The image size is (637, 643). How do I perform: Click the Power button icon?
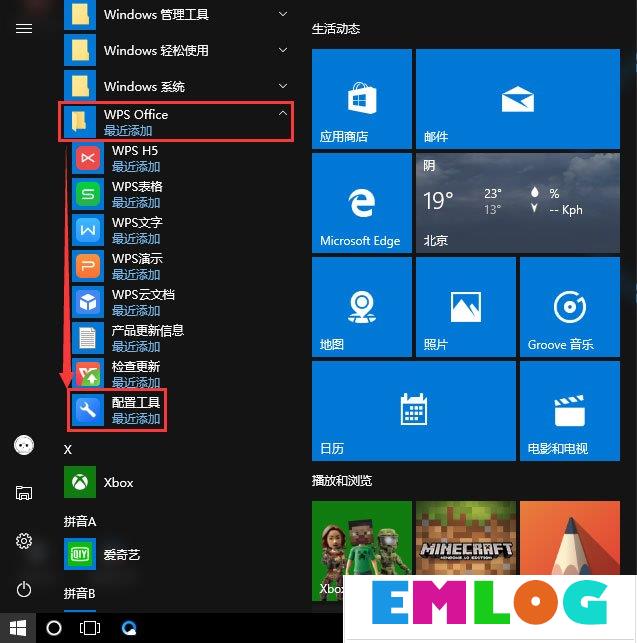(24, 589)
